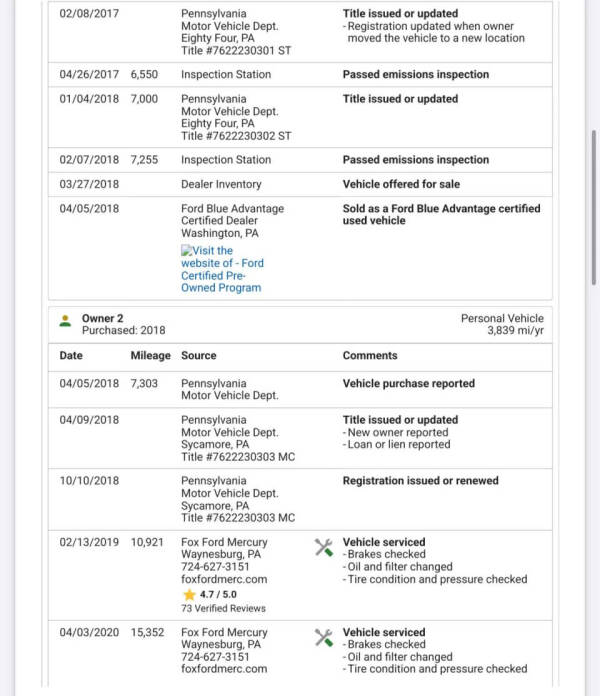Click the Mileage column header
Screen dimensions: 600x696
(x=150, y=355)
